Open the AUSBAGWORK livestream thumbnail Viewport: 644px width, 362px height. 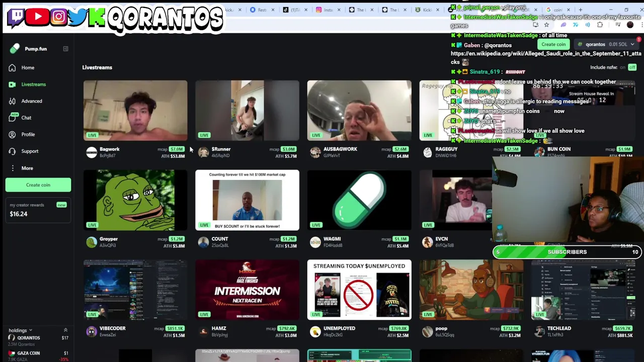click(x=359, y=110)
